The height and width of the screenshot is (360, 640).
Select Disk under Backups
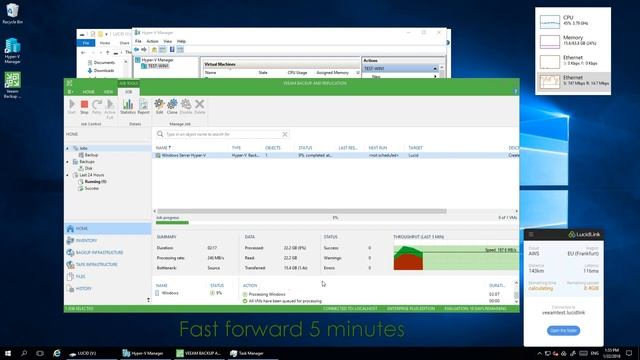click(85, 168)
